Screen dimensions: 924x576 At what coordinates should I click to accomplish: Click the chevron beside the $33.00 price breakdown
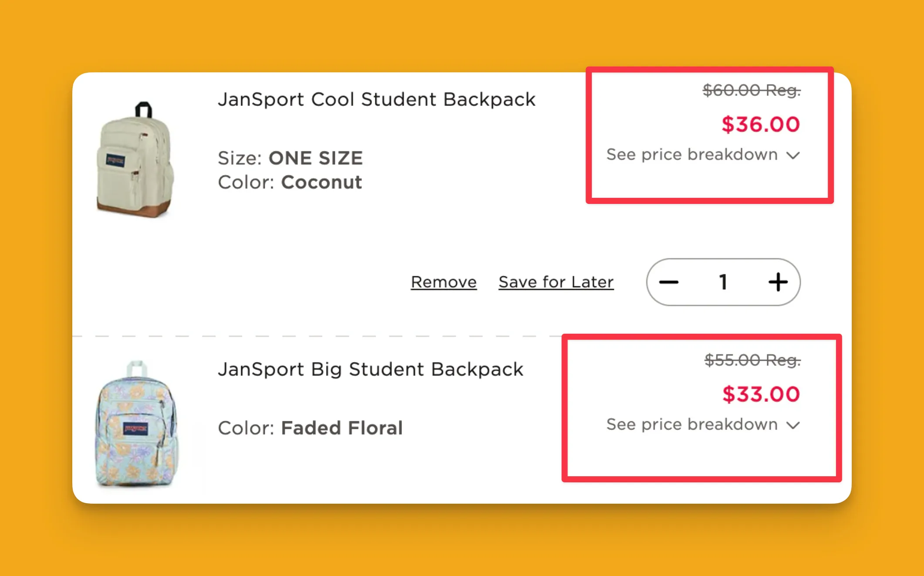pyautogui.click(x=793, y=425)
